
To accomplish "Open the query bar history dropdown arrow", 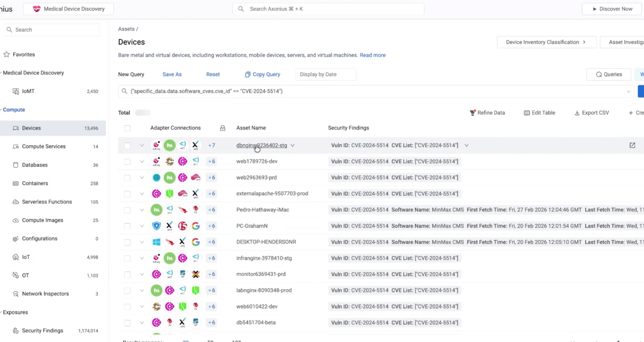I will 628,91.
